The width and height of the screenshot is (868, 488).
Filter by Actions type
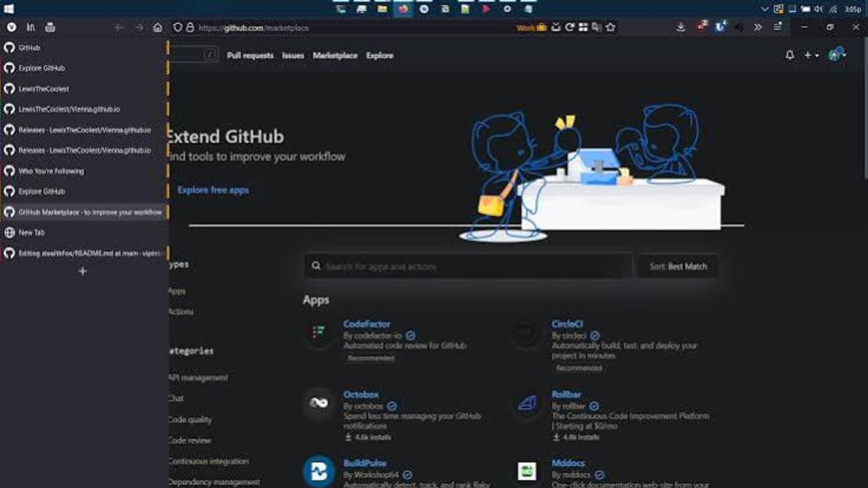click(181, 312)
